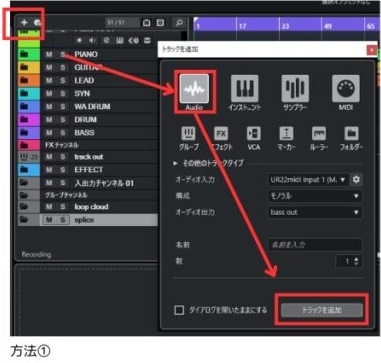Mute the PIANO folder track
381x363 pixels.
point(49,54)
